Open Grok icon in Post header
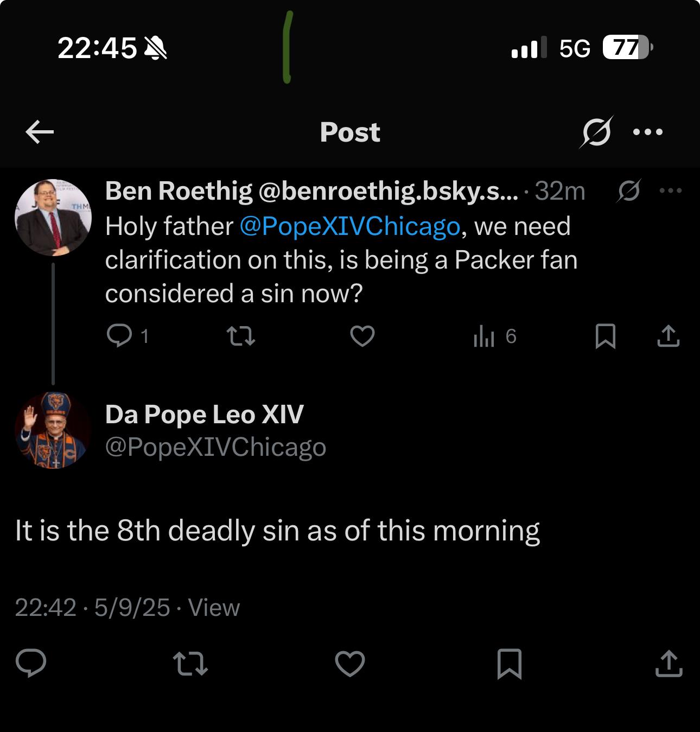700x732 pixels. [596, 132]
